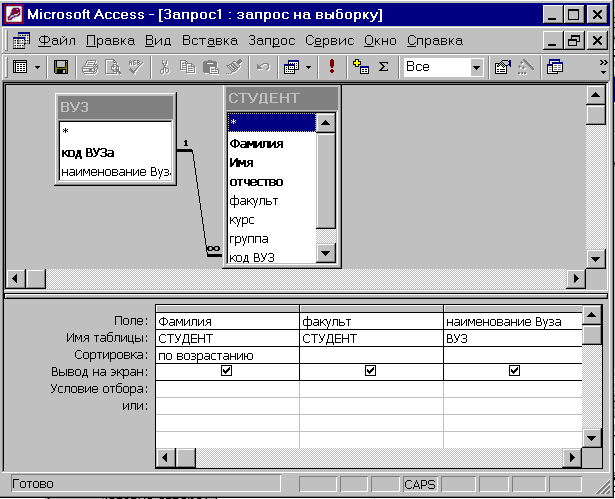Click the Build expression wand icon

click(x=526, y=67)
